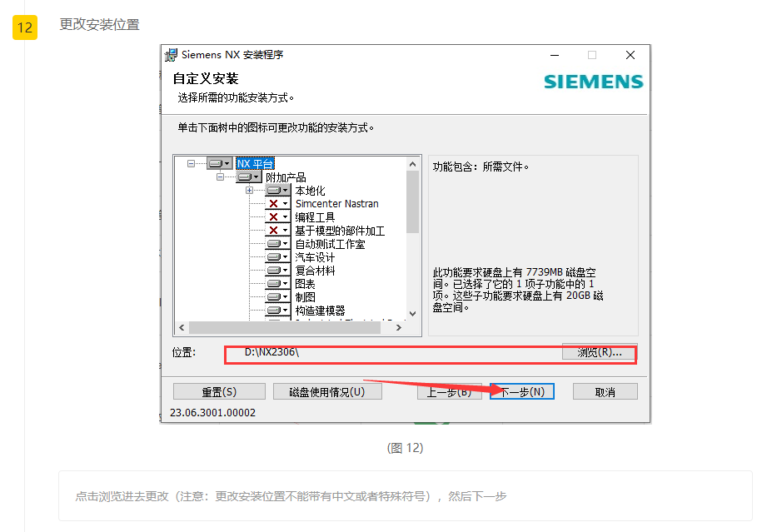762x532 pixels.
Task: Click the Siemens NX installer title bar icon
Action: (x=171, y=55)
